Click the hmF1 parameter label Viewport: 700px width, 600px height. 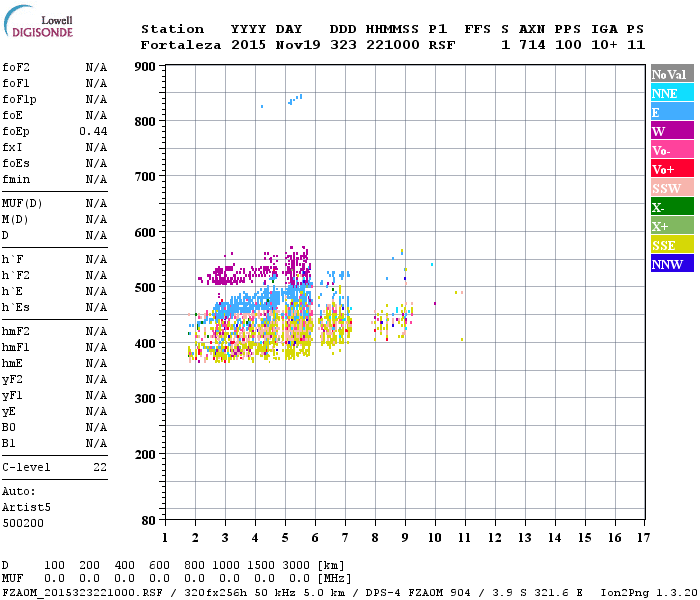(x=16, y=347)
